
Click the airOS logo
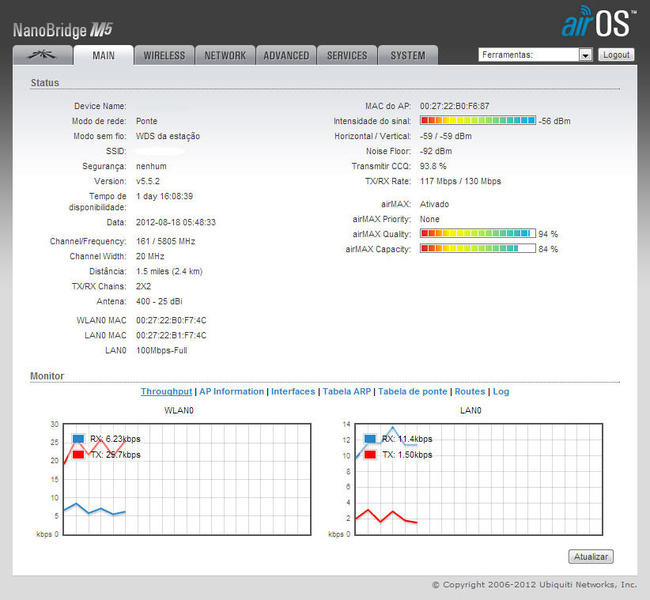click(x=598, y=22)
